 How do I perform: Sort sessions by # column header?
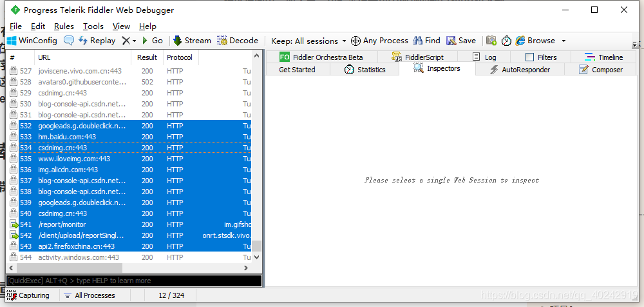[x=21, y=57]
